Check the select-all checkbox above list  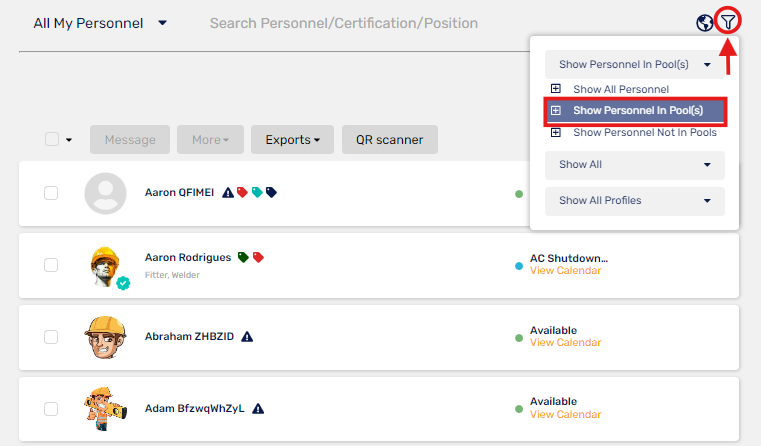[52, 139]
